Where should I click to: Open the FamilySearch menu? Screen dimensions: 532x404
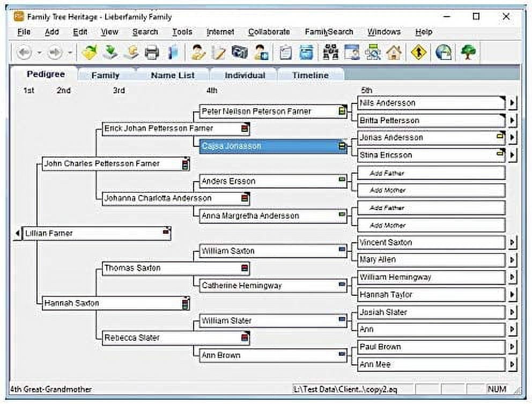point(329,32)
